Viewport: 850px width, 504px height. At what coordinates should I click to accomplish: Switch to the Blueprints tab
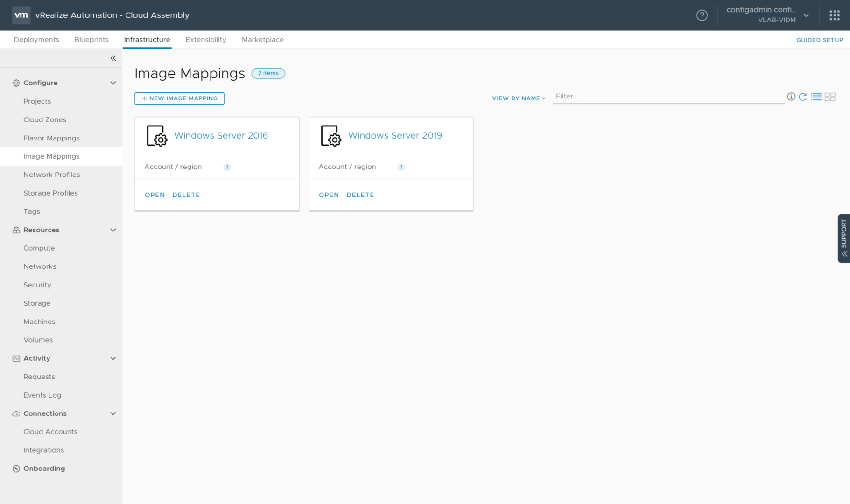tap(91, 40)
